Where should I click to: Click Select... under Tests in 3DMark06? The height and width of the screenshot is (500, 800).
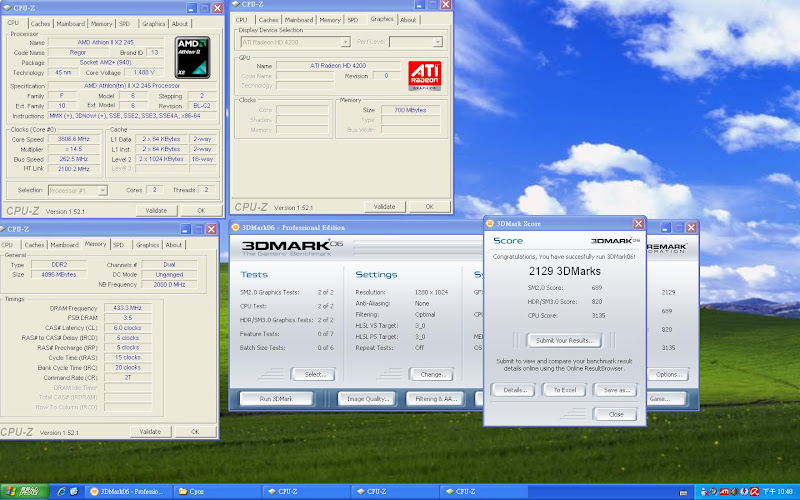tap(313, 374)
